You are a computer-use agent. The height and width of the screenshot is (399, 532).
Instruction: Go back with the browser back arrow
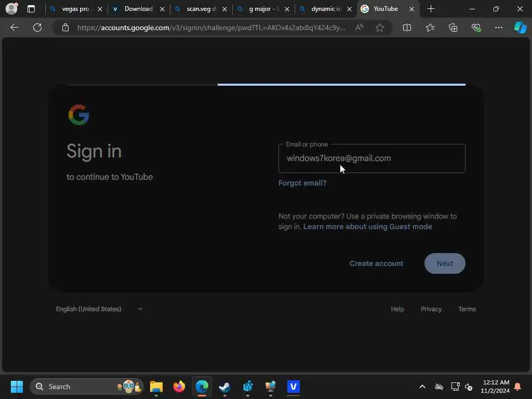(x=14, y=28)
